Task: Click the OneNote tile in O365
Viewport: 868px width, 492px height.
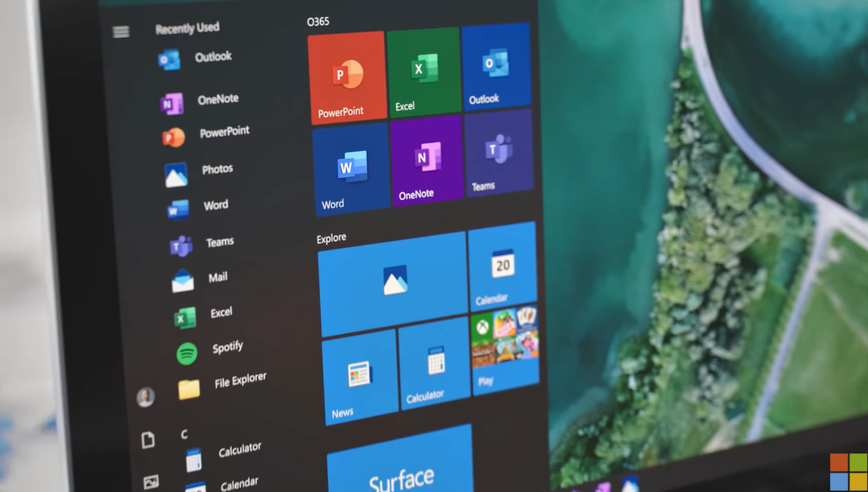Action: tap(427, 160)
